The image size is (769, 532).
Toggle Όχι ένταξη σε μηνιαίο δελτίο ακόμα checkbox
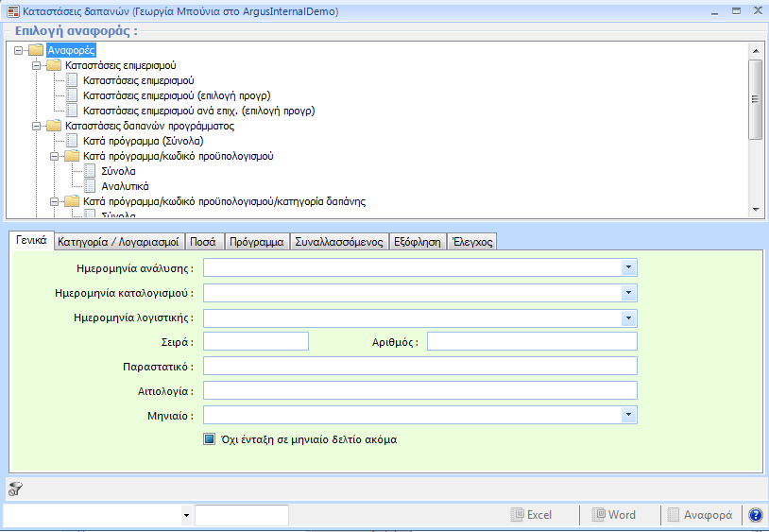pos(210,439)
